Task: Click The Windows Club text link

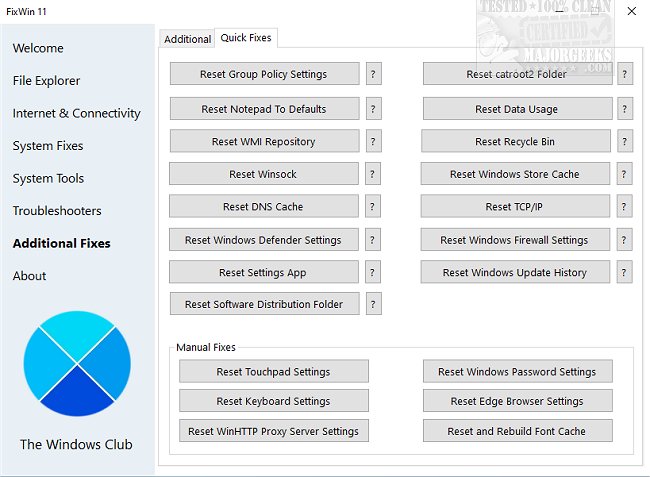Action: tap(76, 444)
